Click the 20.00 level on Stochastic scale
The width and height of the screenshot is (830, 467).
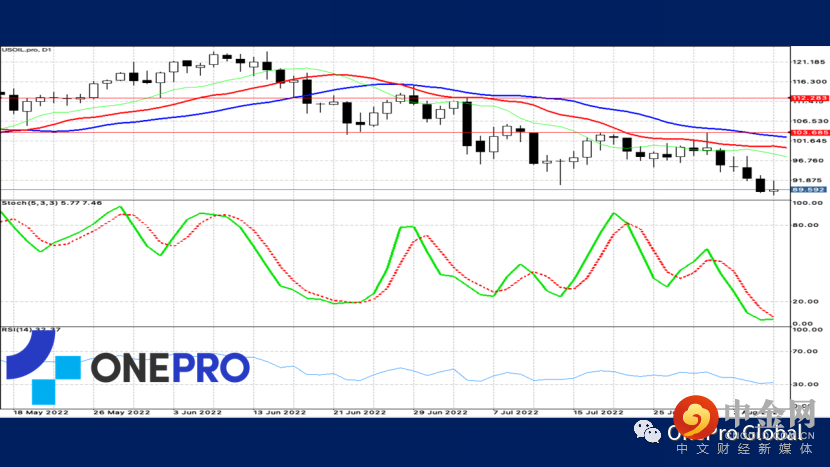click(x=805, y=301)
